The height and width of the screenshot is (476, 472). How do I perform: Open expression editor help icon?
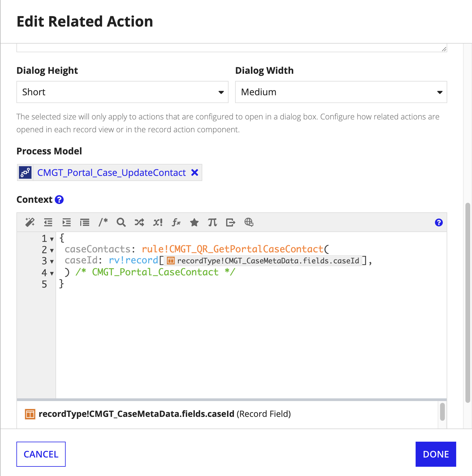pos(439,222)
